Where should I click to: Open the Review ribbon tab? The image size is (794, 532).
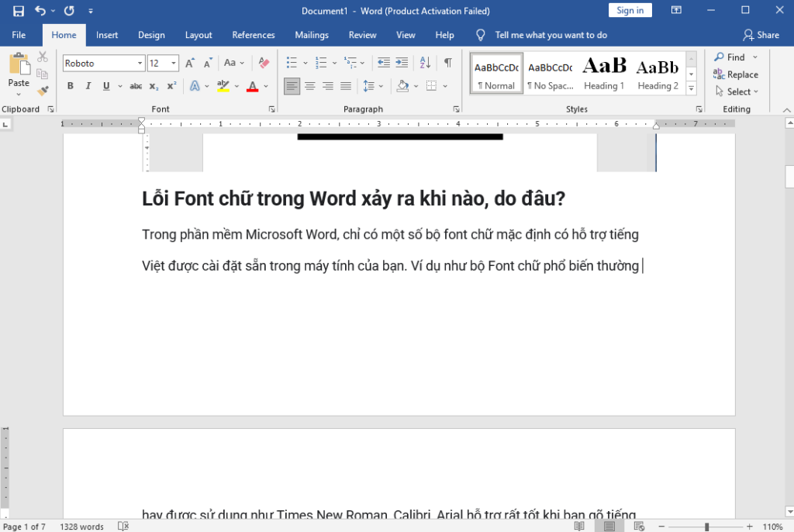(x=362, y=35)
